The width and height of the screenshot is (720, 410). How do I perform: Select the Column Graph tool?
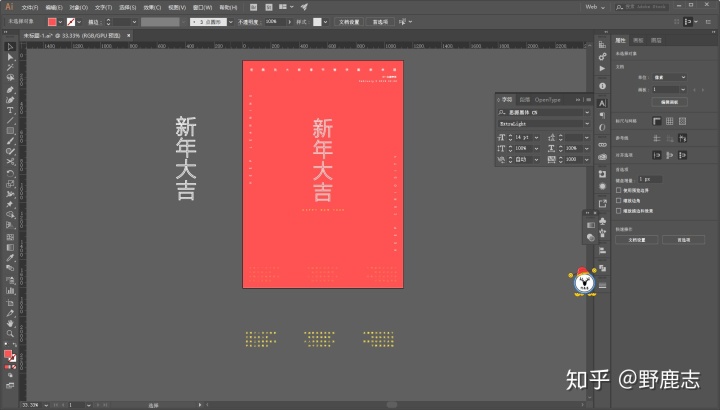point(10,291)
